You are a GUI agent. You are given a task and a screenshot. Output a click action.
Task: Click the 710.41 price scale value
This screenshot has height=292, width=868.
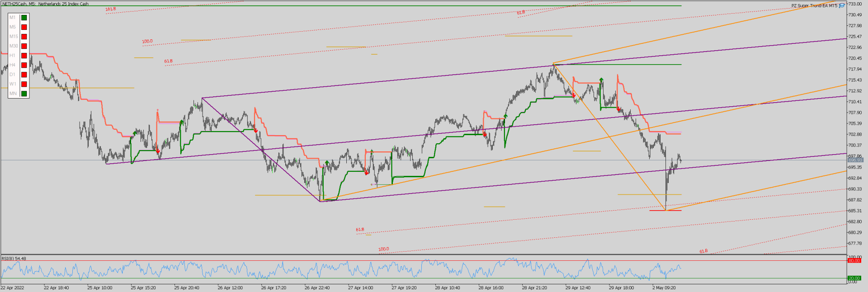(855, 102)
